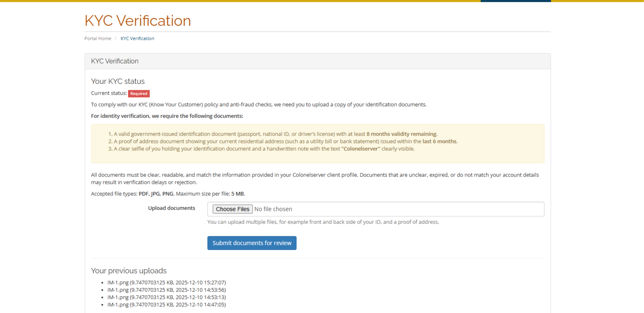This screenshot has width=644, height=313.
Task: Select the upload from 15:27:07
Action: point(166,282)
